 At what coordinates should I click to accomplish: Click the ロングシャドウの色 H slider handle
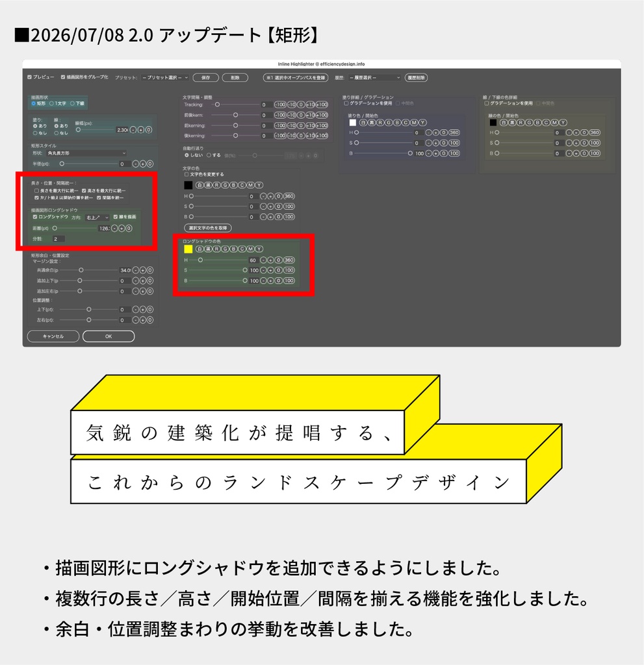pos(200,260)
